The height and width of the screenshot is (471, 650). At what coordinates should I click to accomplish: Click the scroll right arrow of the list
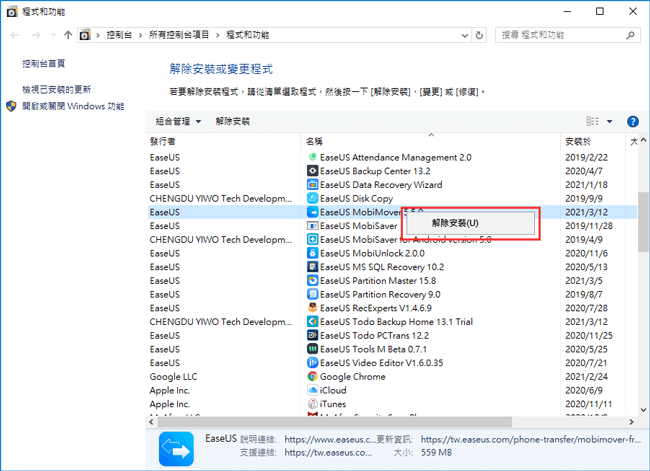tap(631, 422)
